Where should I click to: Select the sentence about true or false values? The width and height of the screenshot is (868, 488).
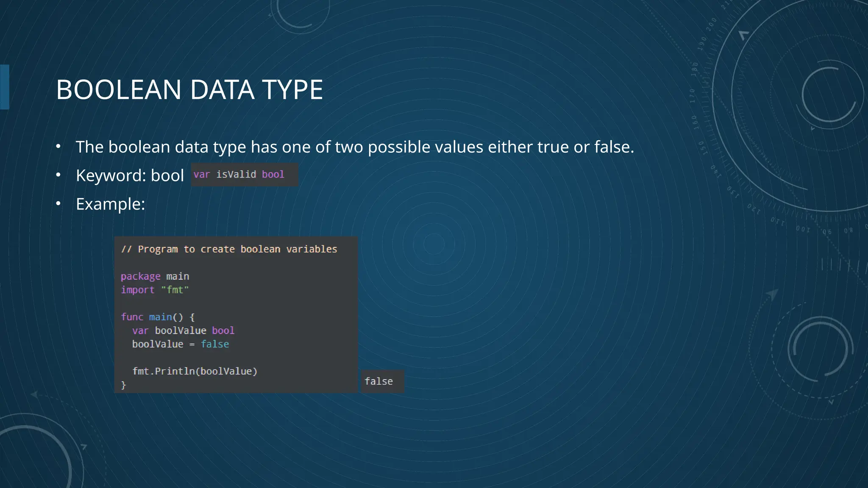(x=355, y=147)
